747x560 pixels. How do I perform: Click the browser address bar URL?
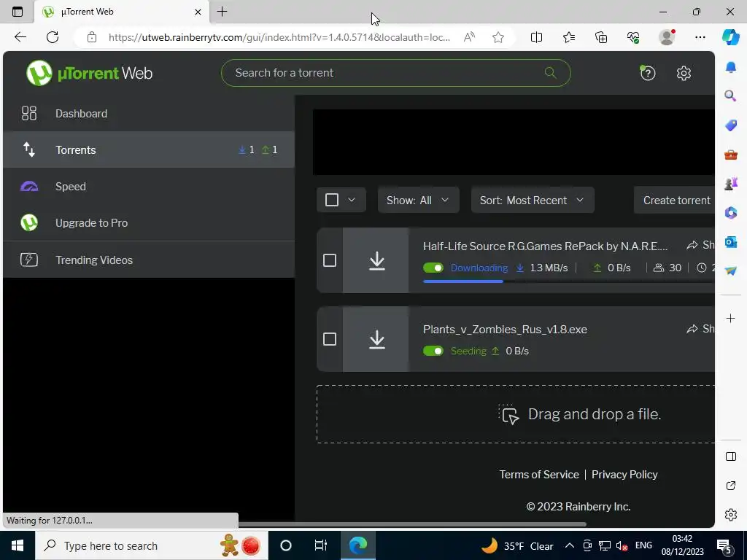click(x=279, y=37)
